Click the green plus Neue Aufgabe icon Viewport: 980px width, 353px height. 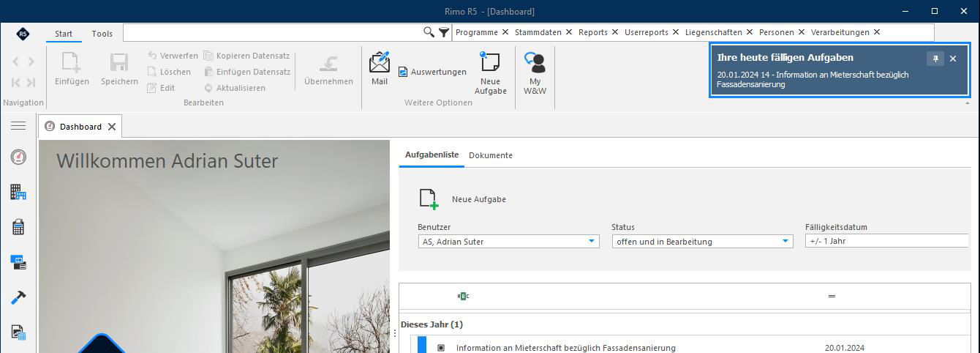click(x=429, y=199)
